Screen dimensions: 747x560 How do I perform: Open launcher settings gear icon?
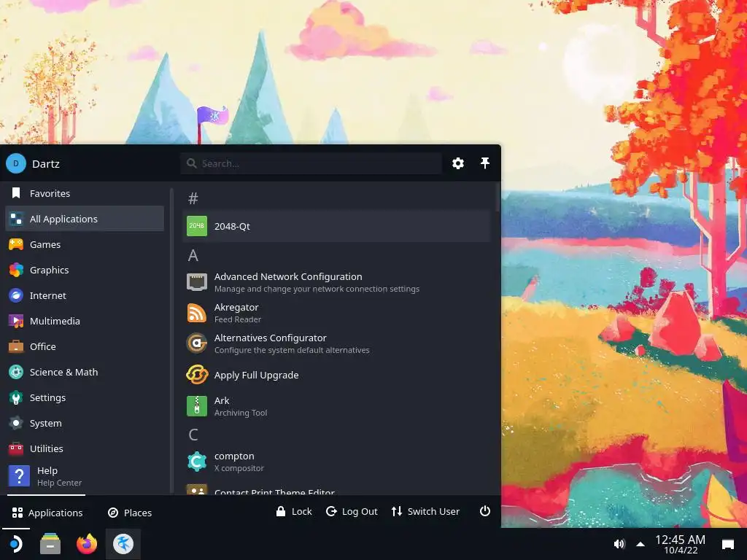point(458,163)
